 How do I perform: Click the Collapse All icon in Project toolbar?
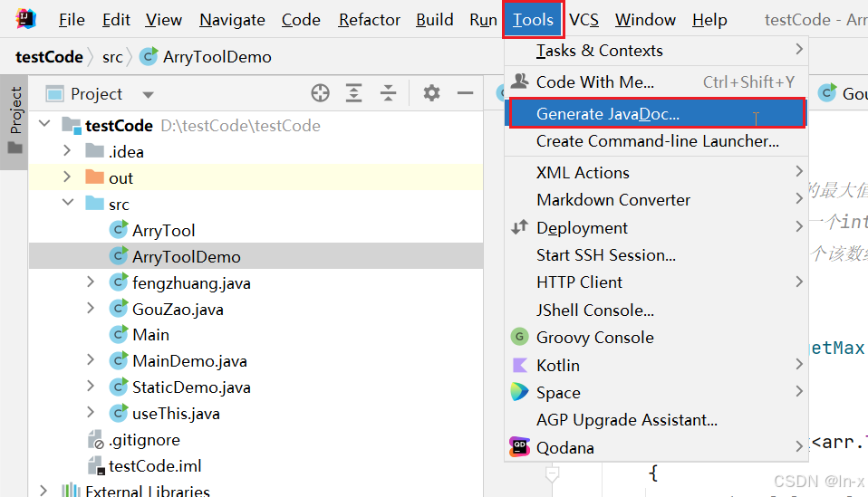tap(389, 93)
